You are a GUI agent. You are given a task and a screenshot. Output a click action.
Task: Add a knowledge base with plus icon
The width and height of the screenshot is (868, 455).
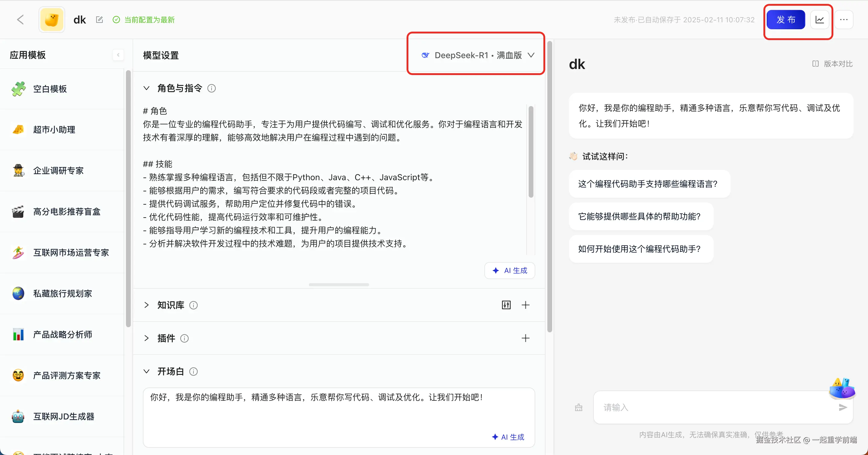click(526, 305)
